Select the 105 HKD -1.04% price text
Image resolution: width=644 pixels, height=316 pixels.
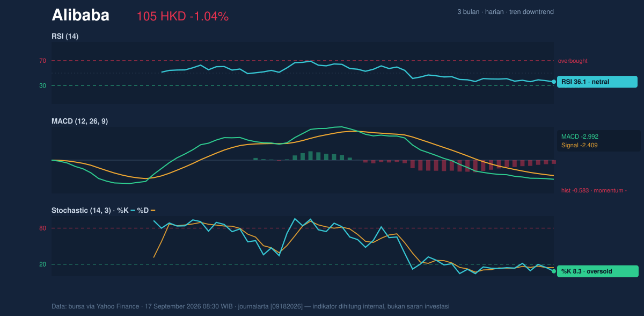coord(182,17)
